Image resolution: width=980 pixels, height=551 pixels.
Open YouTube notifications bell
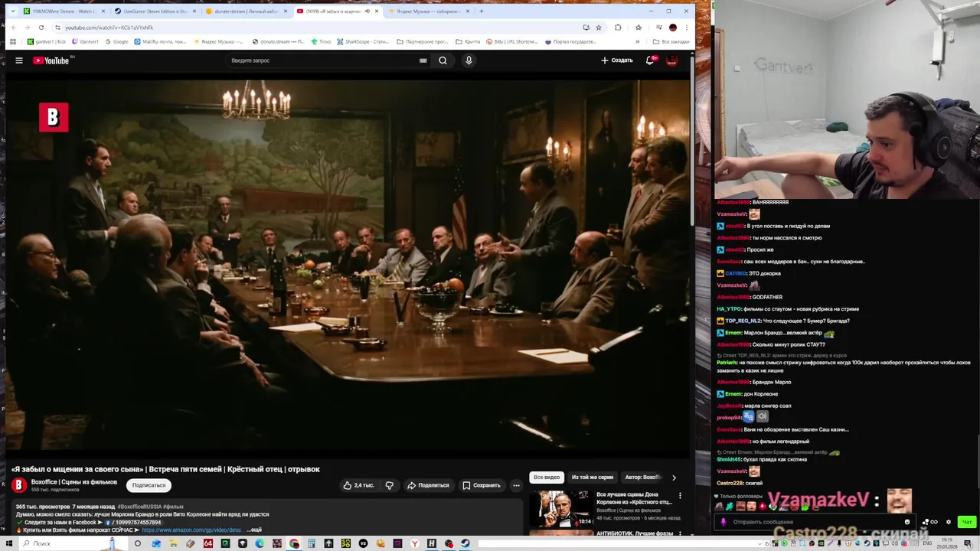click(x=650, y=60)
